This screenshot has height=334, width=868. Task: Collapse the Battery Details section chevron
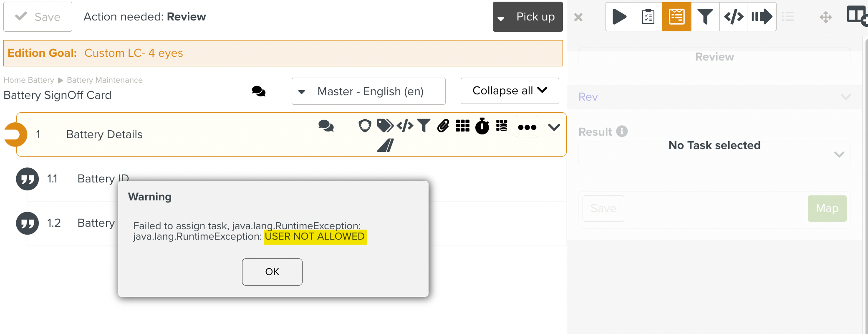click(554, 127)
